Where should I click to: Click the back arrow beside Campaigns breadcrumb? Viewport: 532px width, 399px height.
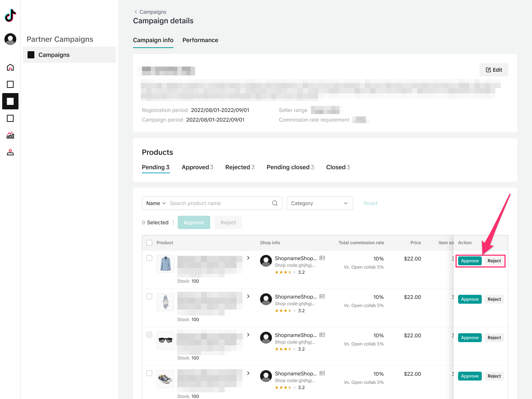click(136, 12)
